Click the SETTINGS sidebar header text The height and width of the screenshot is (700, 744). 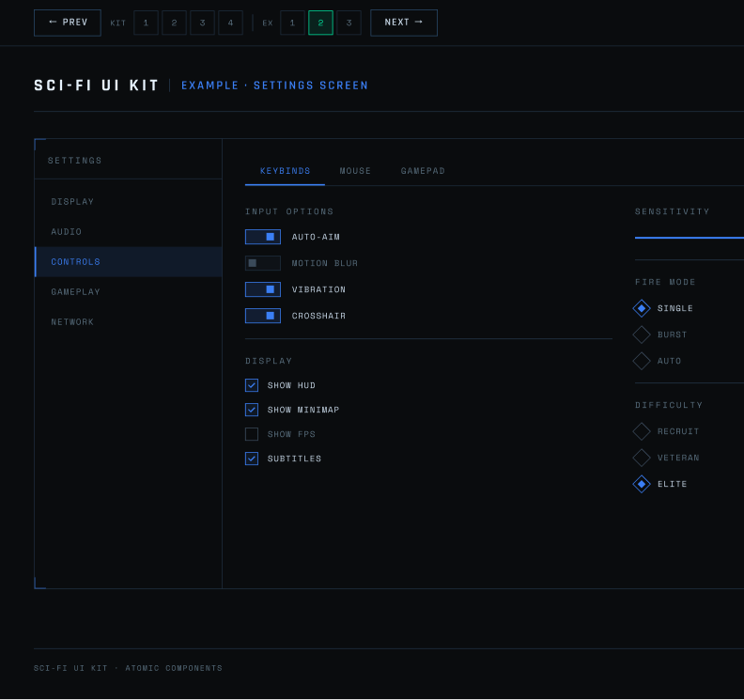[74, 161]
